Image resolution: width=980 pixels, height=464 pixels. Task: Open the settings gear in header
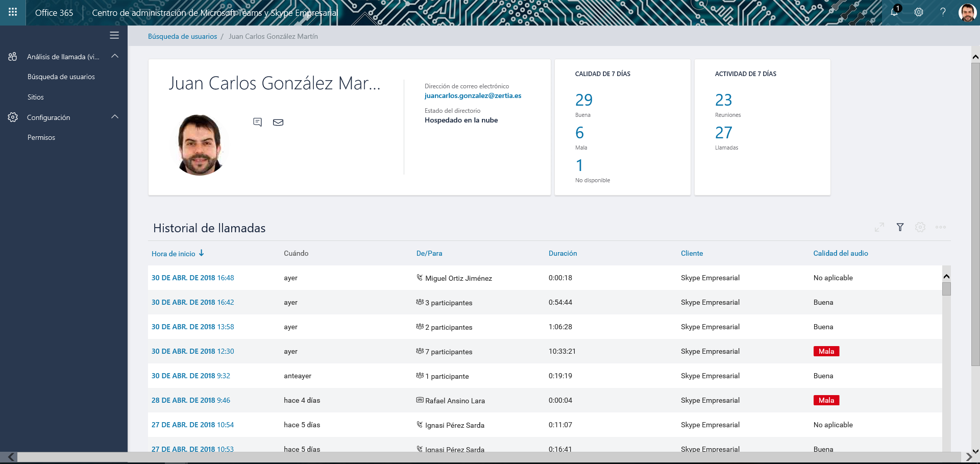(x=919, y=12)
